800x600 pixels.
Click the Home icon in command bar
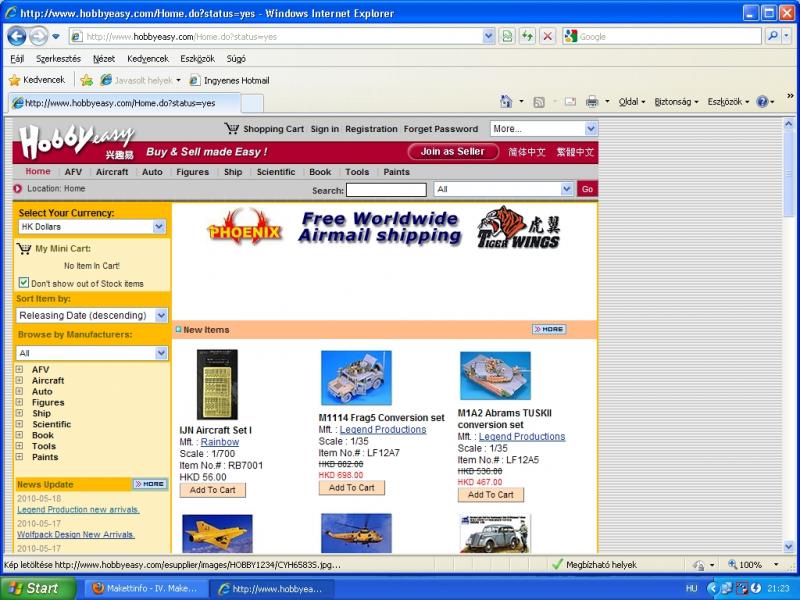pos(506,102)
